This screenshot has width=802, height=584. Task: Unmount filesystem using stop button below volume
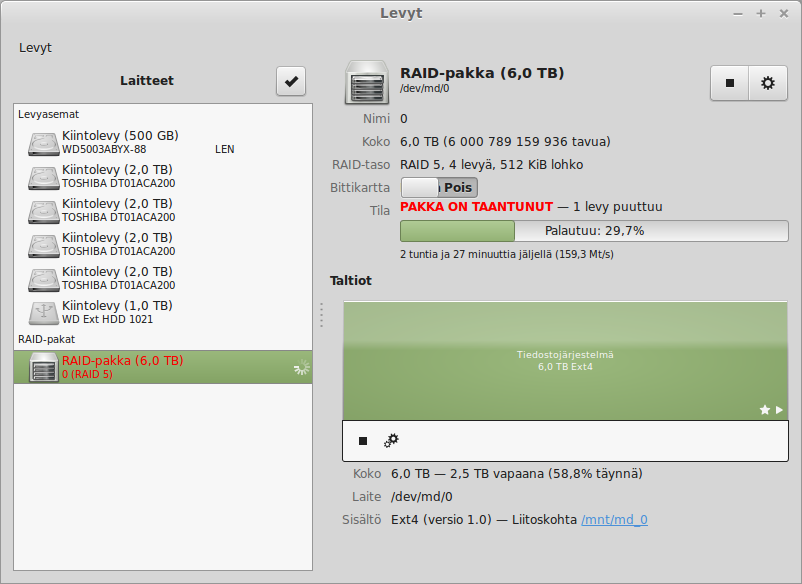[363, 441]
